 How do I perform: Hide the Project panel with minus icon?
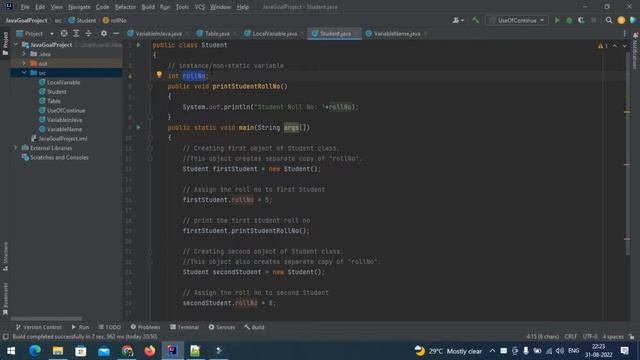pos(116,33)
